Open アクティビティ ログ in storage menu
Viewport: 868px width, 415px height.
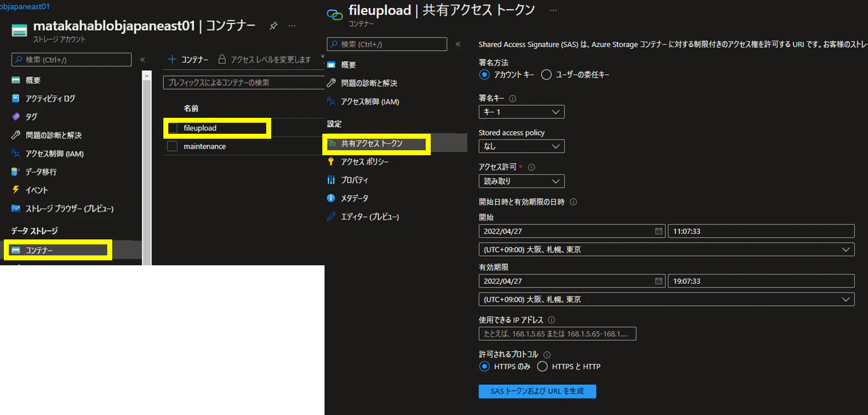(x=50, y=99)
